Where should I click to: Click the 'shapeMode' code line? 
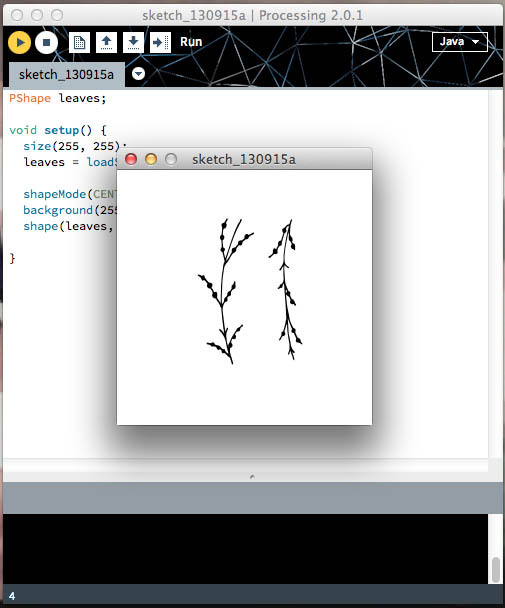pyautogui.click(x=70, y=194)
